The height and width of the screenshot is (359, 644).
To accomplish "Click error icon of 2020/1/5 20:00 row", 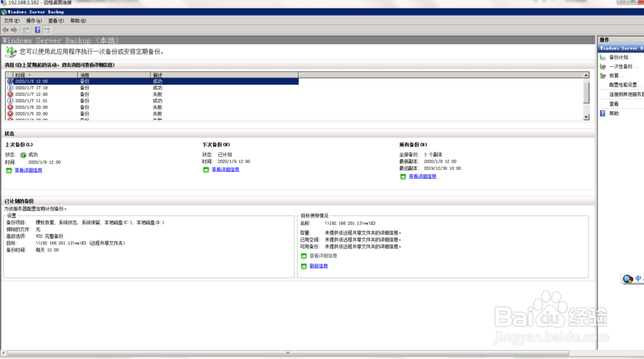I will click(10, 114).
